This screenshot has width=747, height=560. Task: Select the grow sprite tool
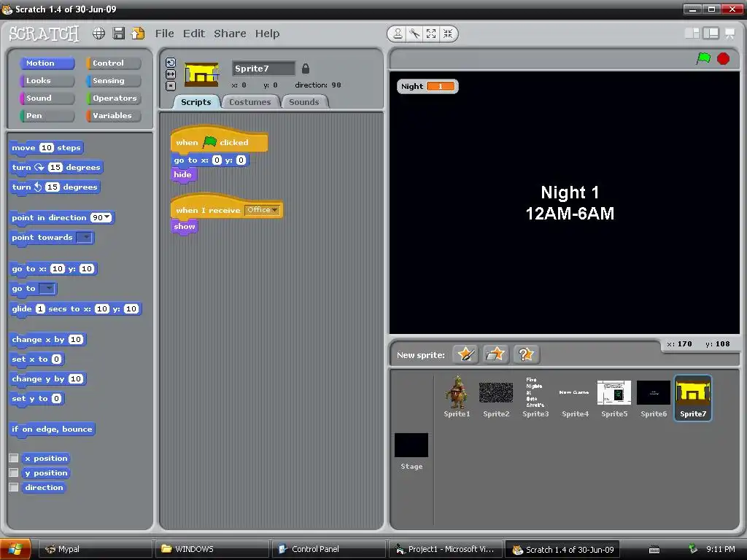point(431,34)
